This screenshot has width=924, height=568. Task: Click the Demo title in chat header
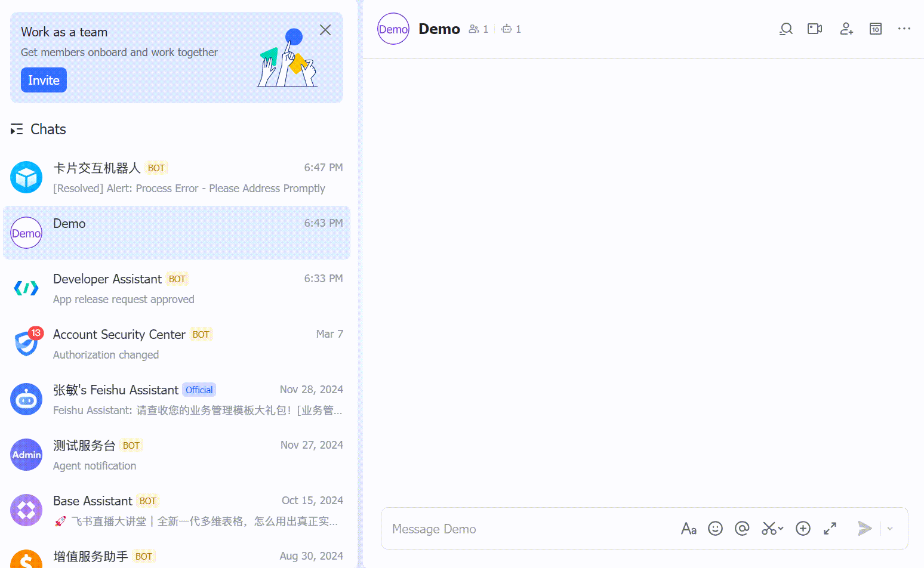439,29
